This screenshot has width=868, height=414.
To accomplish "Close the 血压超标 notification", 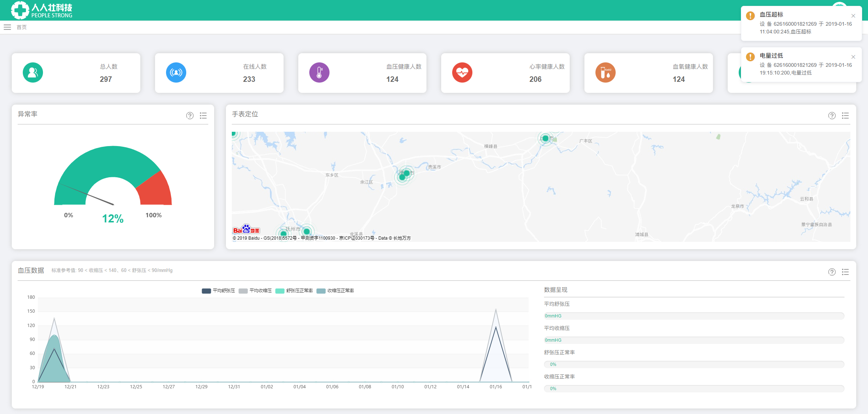I will coord(853,16).
